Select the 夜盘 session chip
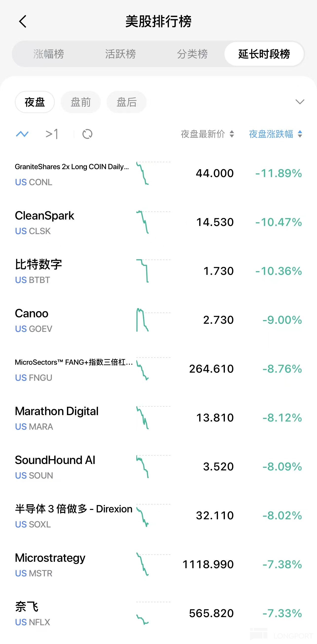This screenshot has width=317, height=644. click(x=35, y=102)
